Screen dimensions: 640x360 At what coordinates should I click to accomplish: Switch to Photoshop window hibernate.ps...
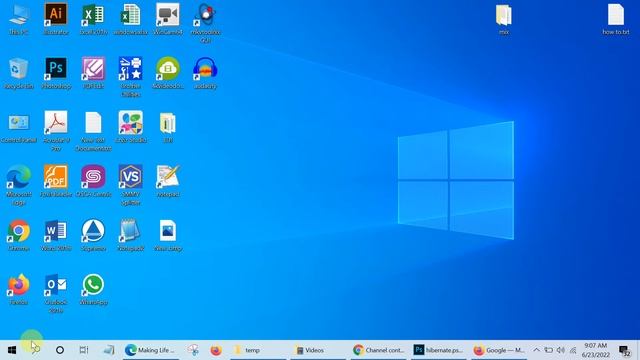tap(439, 350)
